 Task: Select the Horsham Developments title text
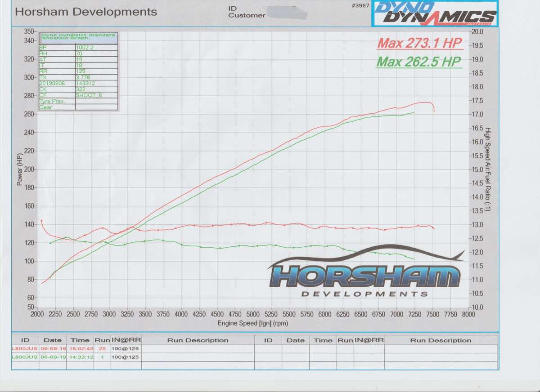click(86, 12)
